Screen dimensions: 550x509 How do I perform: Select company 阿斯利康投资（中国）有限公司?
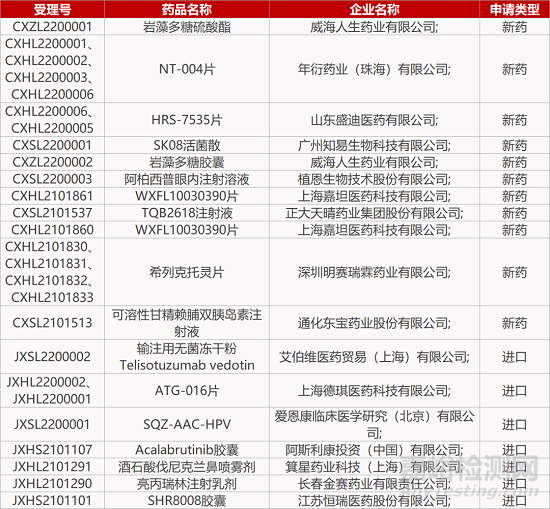374,450
